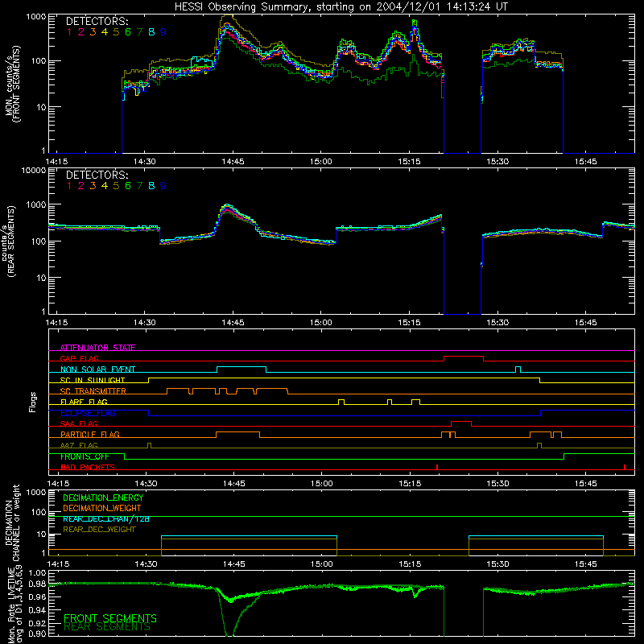This screenshot has width=644, height=644.
Task: Click the REAR_DEC_WEIGHT legend entry
Action: point(99,530)
